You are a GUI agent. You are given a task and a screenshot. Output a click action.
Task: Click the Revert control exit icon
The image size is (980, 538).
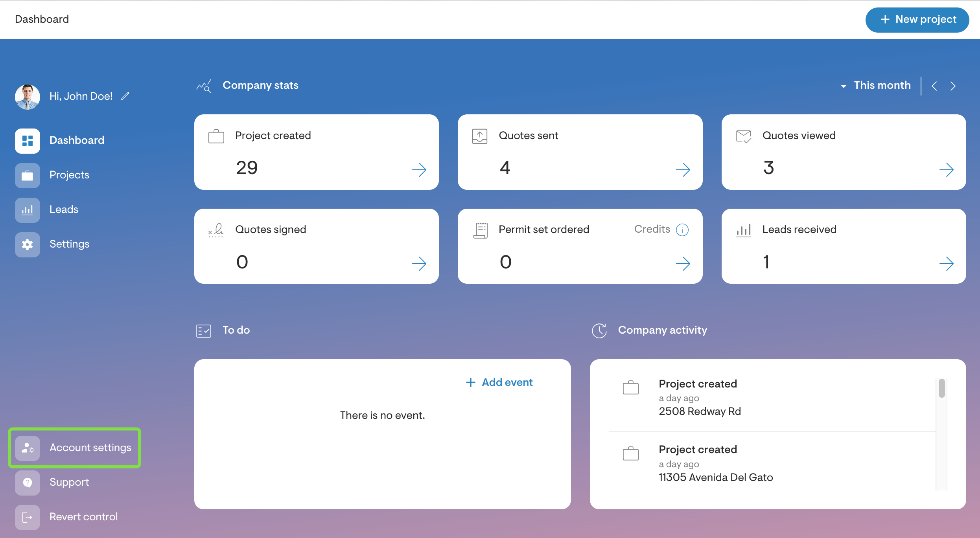pyautogui.click(x=27, y=517)
